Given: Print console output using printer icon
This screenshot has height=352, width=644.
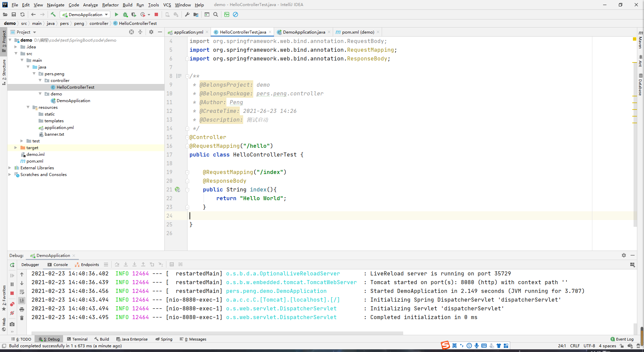Looking at the screenshot, I should click(x=22, y=309).
